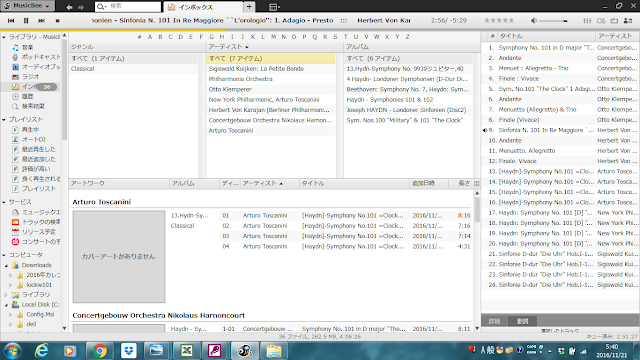Skip to the previous track

pos(11,20)
